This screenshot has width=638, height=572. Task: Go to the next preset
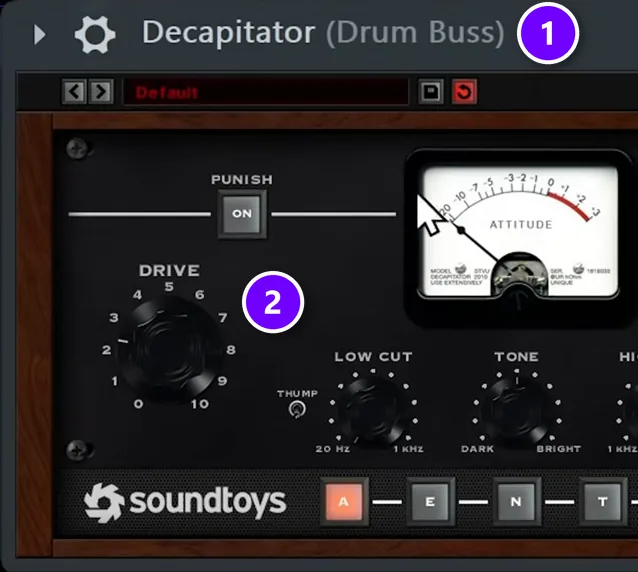101,92
